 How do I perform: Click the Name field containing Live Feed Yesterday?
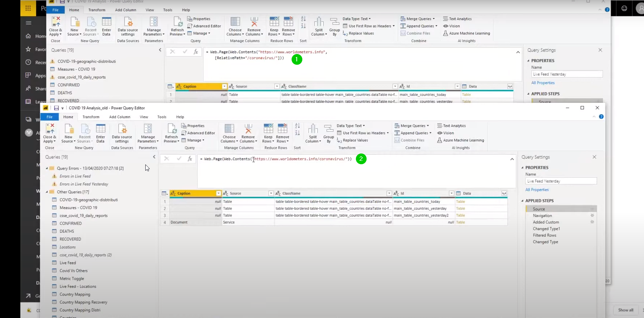pyautogui.click(x=561, y=181)
